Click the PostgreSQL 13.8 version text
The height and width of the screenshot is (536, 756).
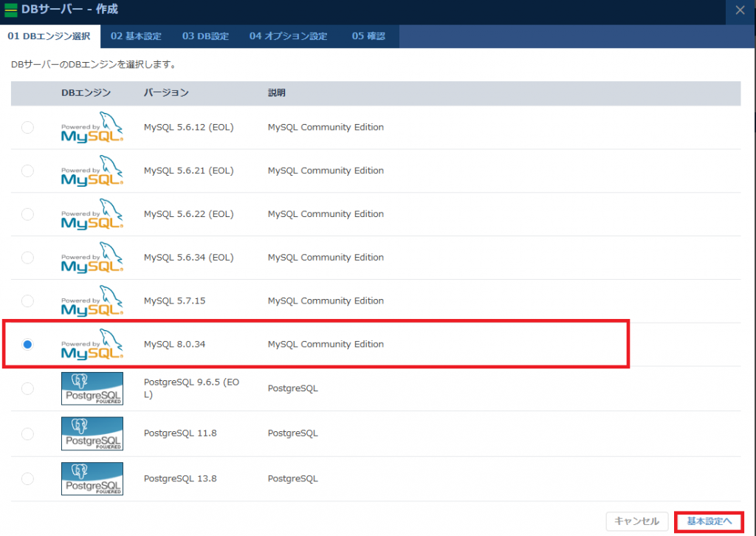click(180, 478)
